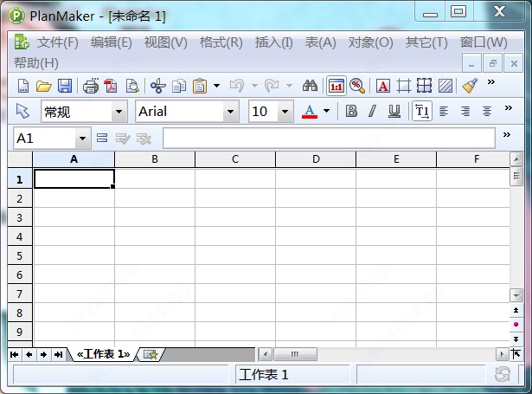Screen dimensions: 532x394
Task: Search with the binoculars icon
Action: (x=310, y=86)
